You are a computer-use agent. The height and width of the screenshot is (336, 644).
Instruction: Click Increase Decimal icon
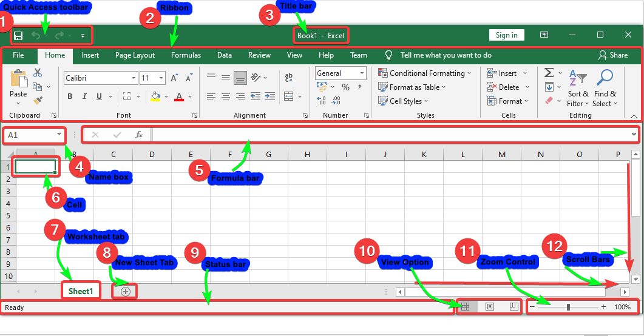321,101
